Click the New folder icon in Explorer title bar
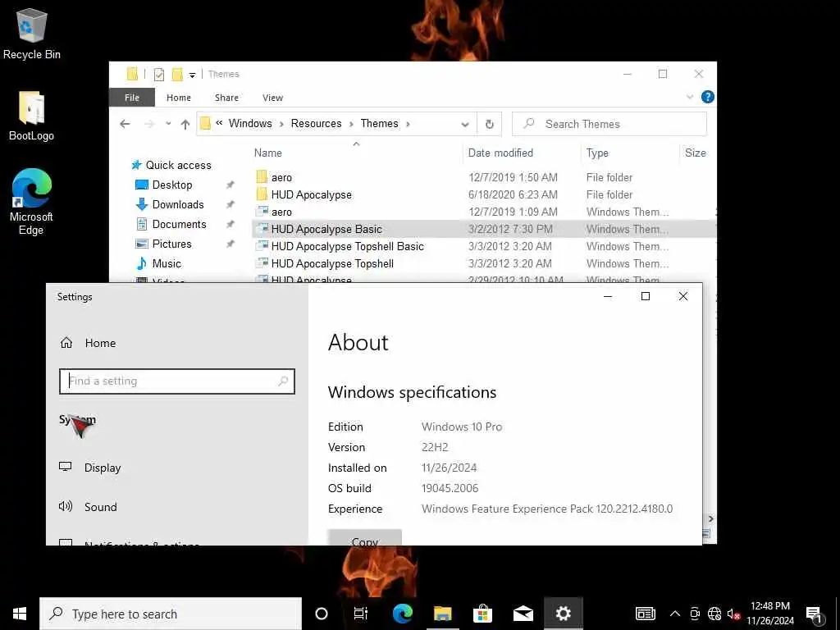The width and height of the screenshot is (840, 630). [177, 75]
